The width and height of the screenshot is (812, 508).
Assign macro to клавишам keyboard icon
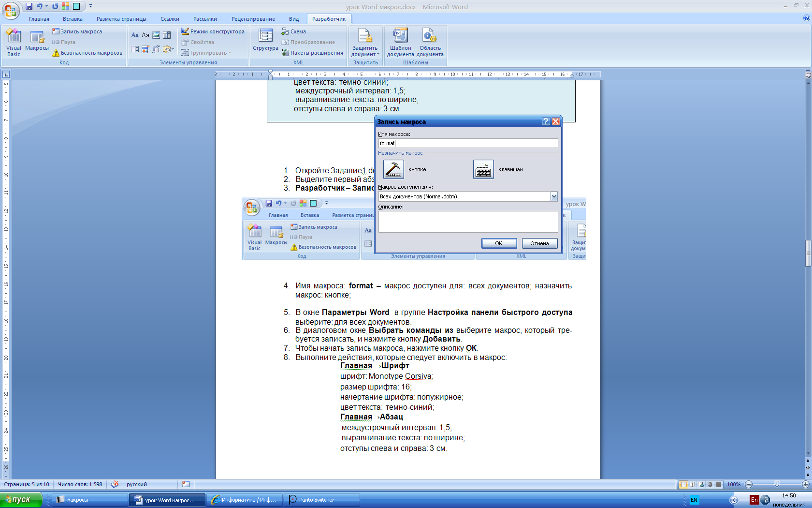click(483, 169)
